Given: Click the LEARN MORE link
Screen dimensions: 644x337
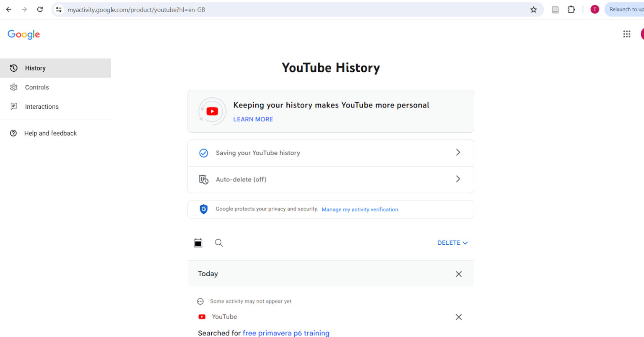Looking at the screenshot, I should [253, 119].
